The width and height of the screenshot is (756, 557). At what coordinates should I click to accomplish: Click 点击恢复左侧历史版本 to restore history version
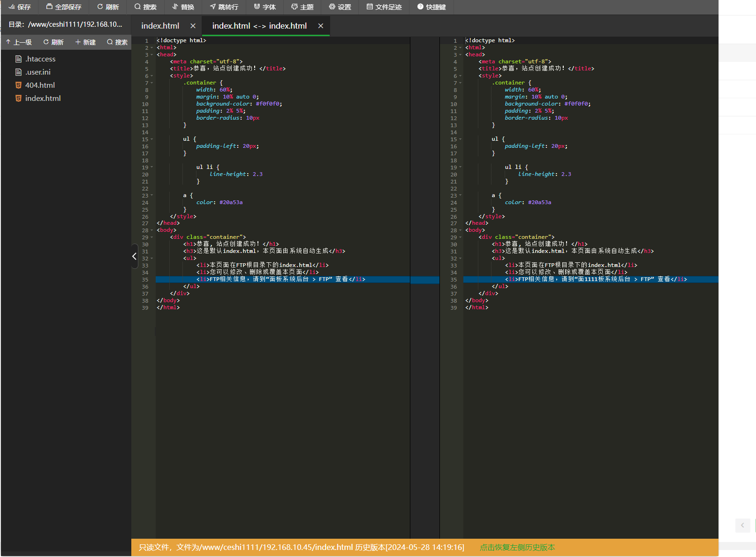click(x=517, y=547)
